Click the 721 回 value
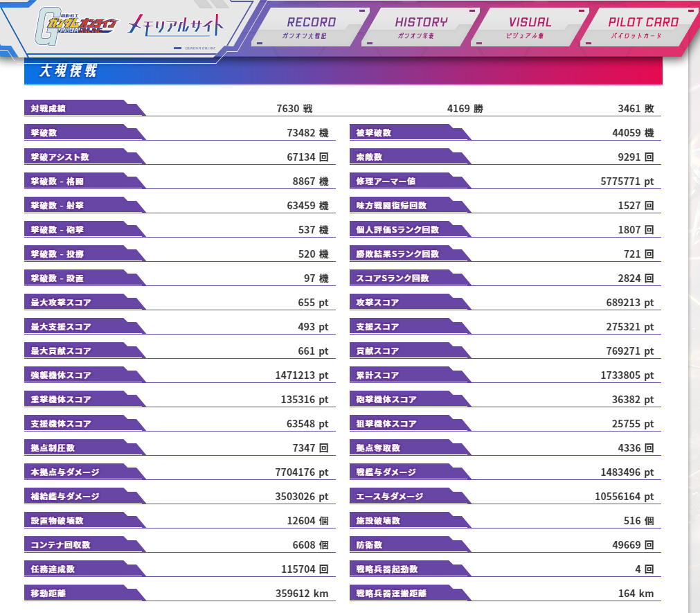This screenshot has width=700, height=613. pyautogui.click(x=639, y=254)
